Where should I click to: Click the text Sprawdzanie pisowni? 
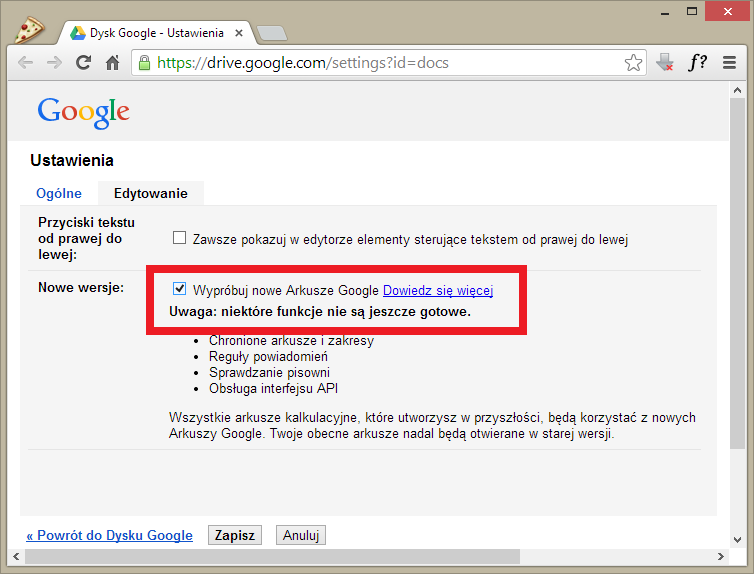(x=269, y=373)
